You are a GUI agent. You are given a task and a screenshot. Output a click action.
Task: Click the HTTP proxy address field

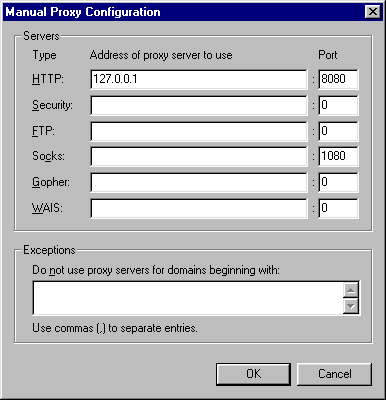pyautogui.click(x=199, y=79)
